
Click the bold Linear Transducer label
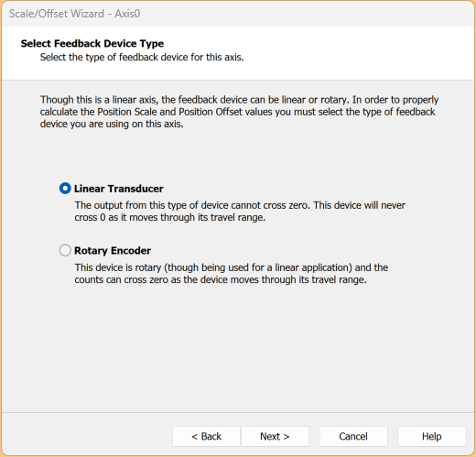click(x=119, y=189)
